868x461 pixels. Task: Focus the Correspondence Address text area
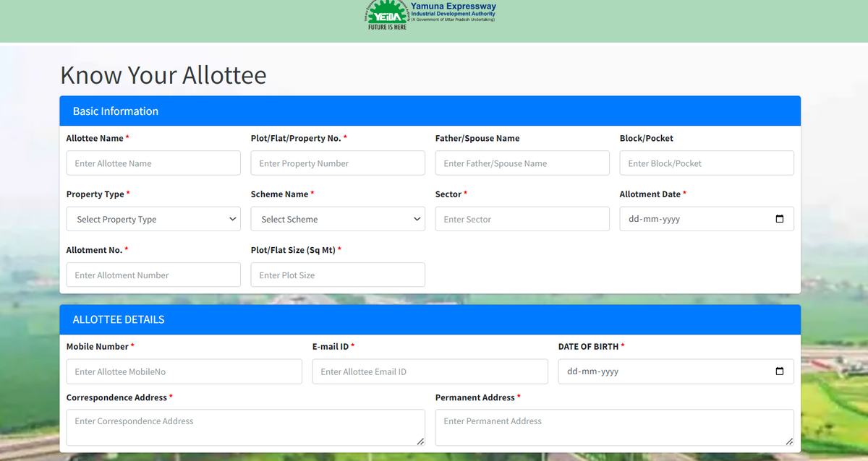tap(245, 426)
